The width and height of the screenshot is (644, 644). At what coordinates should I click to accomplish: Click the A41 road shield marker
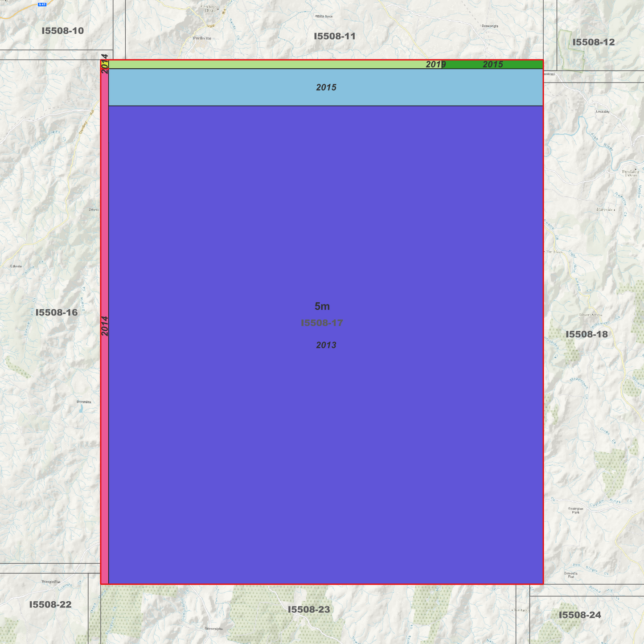(42, 4)
